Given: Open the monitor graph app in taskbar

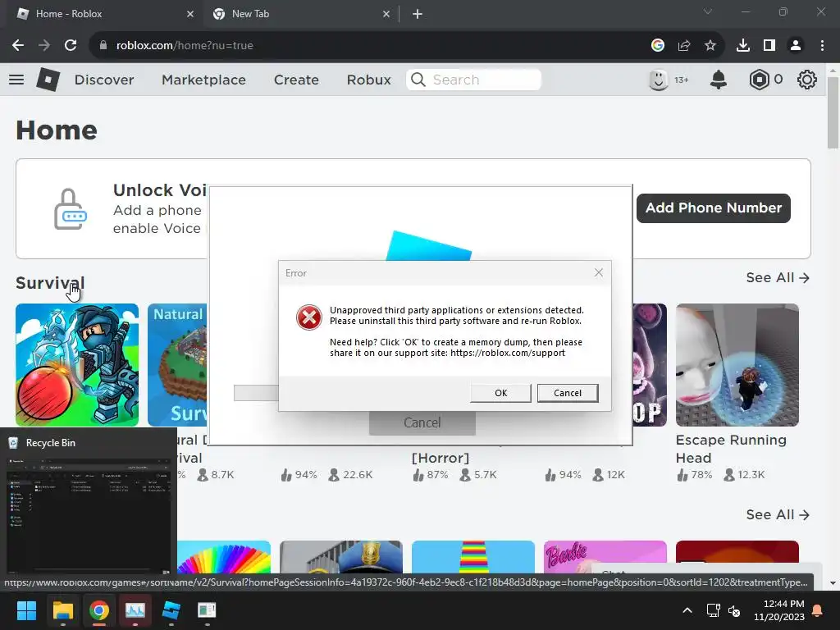Looking at the screenshot, I should coord(135,610).
